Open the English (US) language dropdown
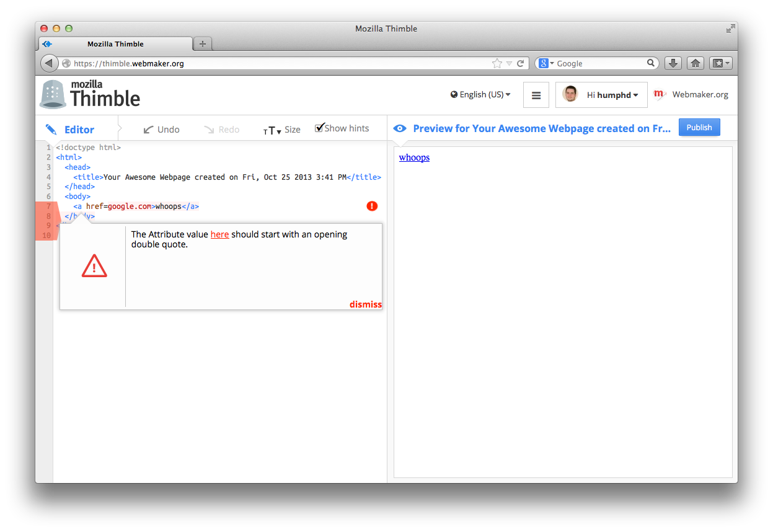Viewport: 773px width, 532px height. (481, 95)
